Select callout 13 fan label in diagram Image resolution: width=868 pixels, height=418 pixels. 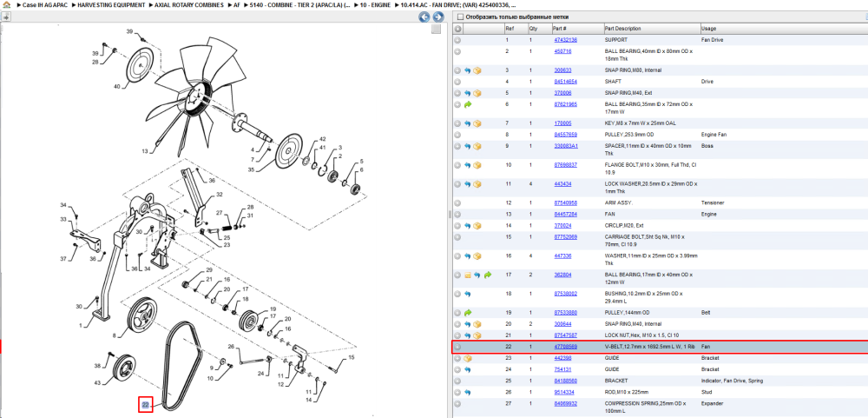point(144,151)
